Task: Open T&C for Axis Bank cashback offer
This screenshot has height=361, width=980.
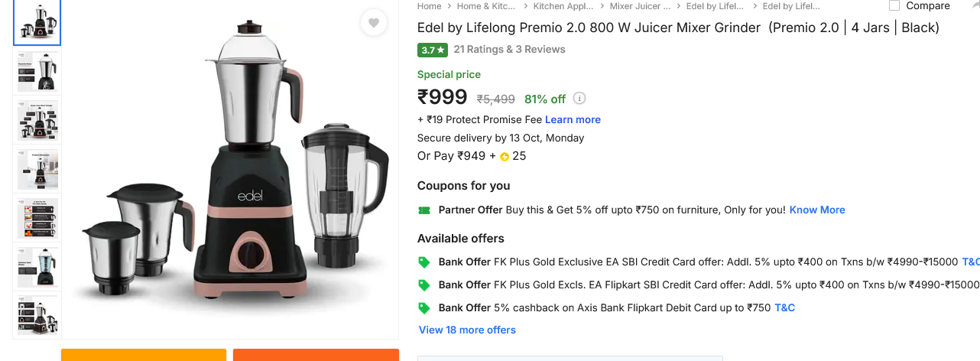Action: tap(784, 307)
